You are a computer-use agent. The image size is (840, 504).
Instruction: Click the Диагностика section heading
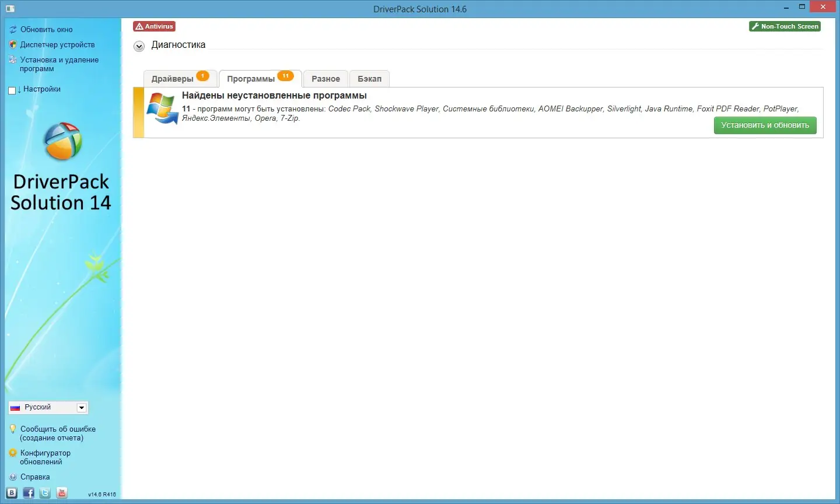pyautogui.click(x=178, y=45)
